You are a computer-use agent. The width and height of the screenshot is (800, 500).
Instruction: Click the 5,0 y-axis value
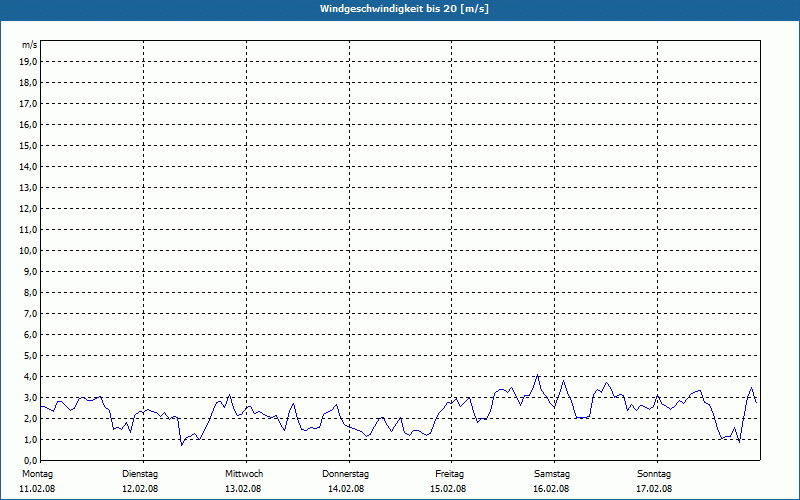[30, 356]
